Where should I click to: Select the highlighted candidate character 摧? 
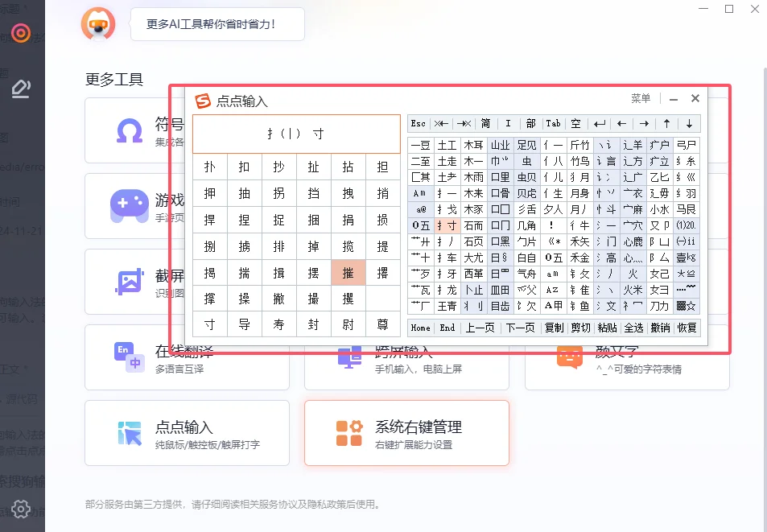348,273
